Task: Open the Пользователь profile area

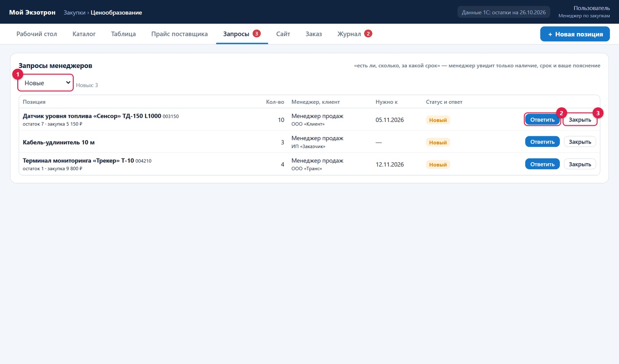Action: click(584, 12)
